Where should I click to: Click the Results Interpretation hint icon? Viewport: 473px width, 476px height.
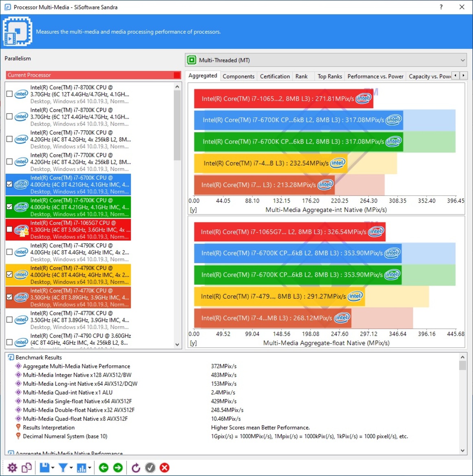pyautogui.click(x=18, y=428)
